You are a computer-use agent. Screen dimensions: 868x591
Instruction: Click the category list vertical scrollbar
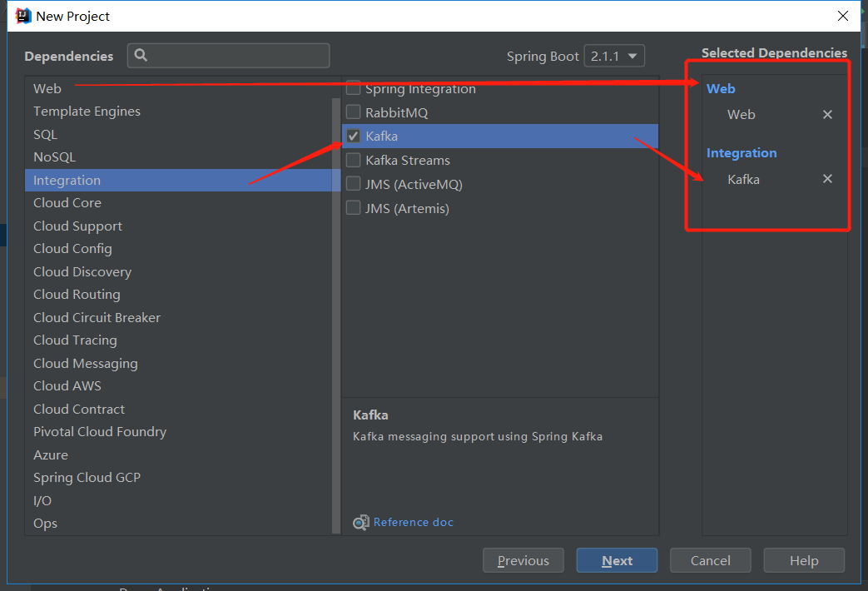click(335, 315)
